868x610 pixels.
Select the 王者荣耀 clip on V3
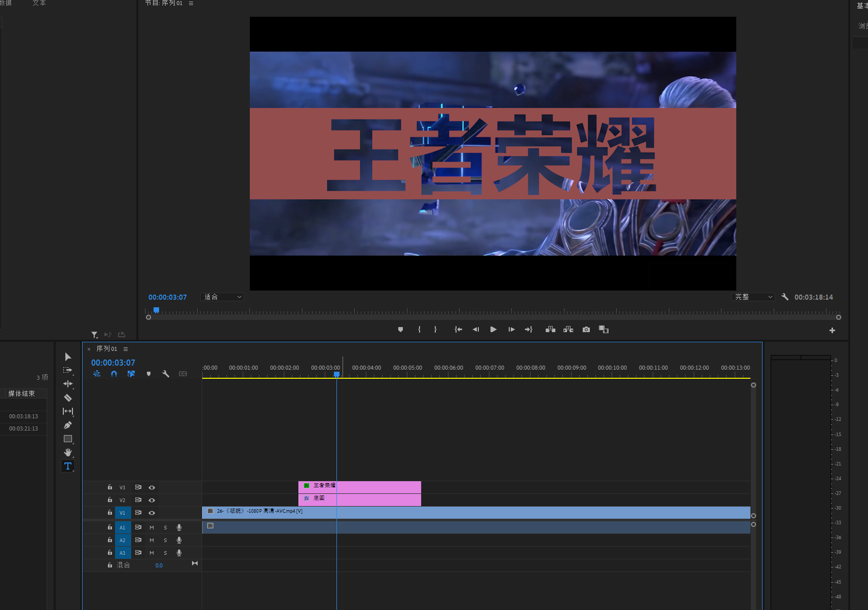pyautogui.click(x=360, y=487)
